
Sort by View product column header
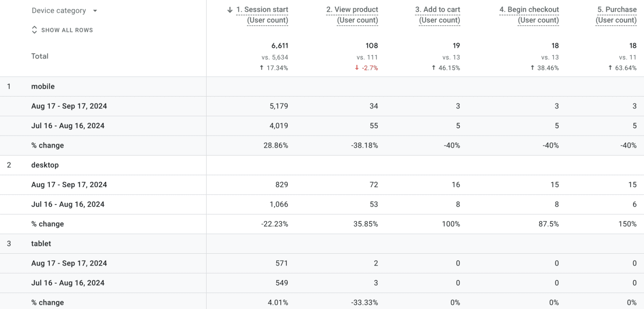pyautogui.click(x=352, y=10)
